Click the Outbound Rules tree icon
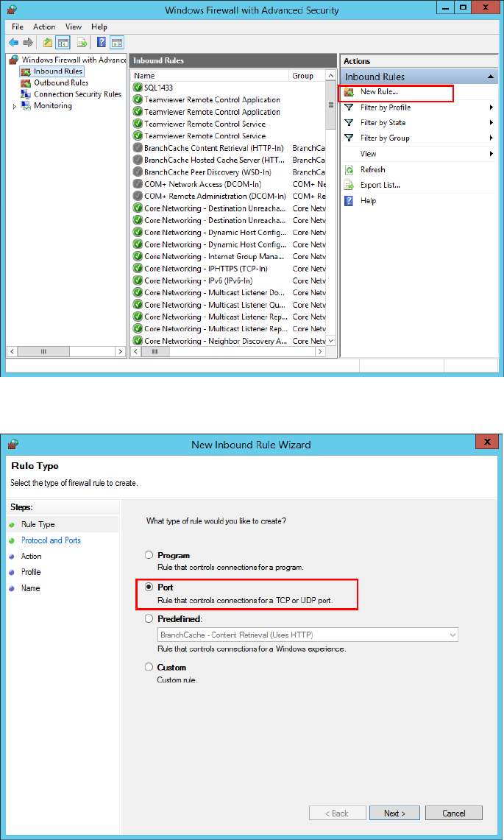 tap(25, 83)
